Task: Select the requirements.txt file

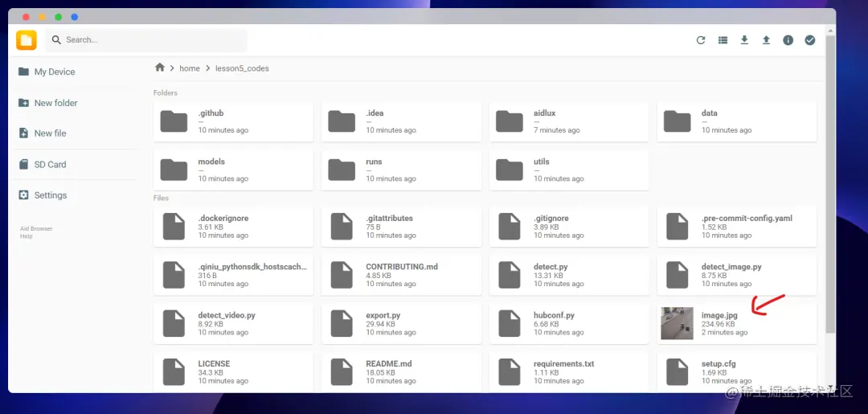Action: point(569,372)
